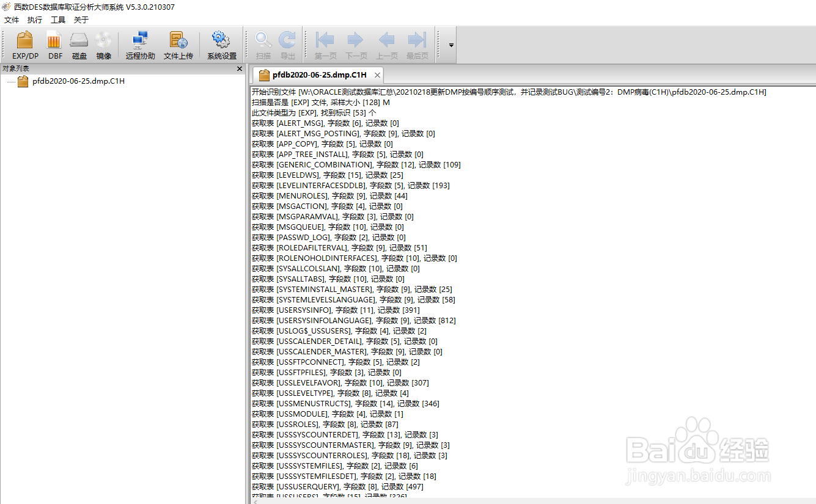Open 系统设置 gear settings

click(x=221, y=45)
